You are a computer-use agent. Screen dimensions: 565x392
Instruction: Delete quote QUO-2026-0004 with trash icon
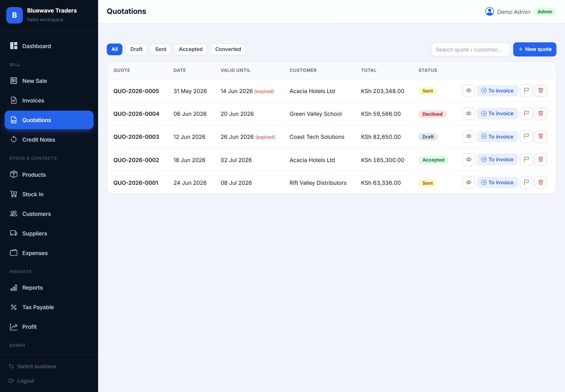(540, 113)
